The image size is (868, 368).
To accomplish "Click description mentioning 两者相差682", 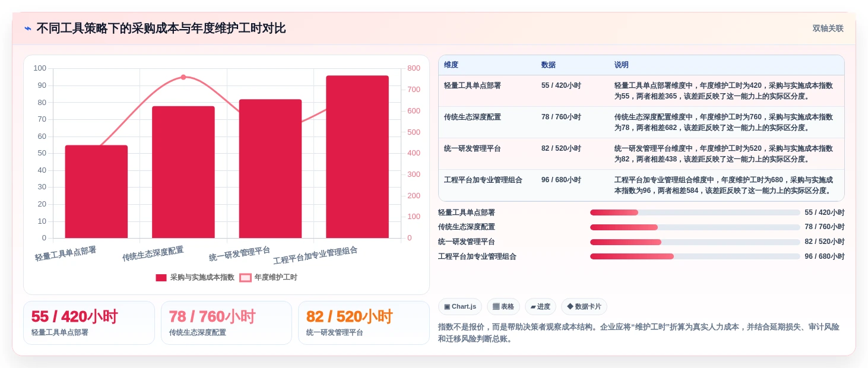I will (724, 122).
